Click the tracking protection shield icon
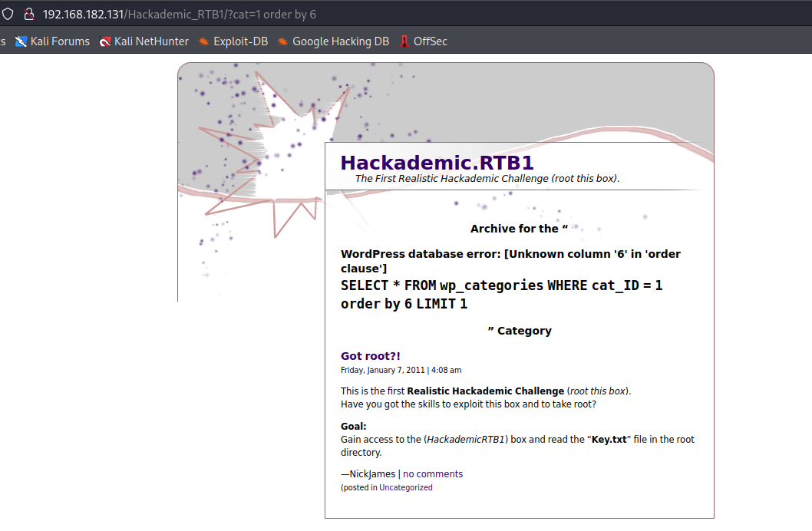Image resolution: width=812 pixels, height=531 pixels. 7,14
